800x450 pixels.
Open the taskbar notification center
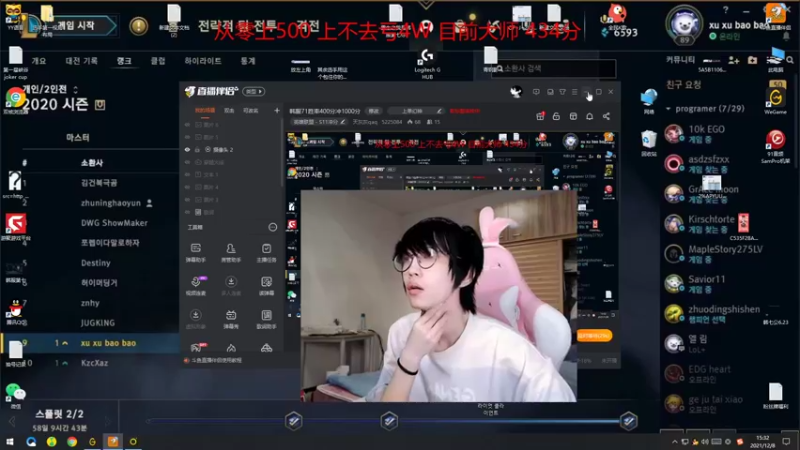tap(786, 441)
